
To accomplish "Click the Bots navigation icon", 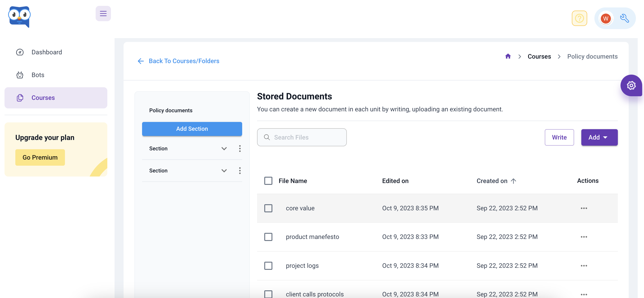I will pyautogui.click(x=20, y=74).
